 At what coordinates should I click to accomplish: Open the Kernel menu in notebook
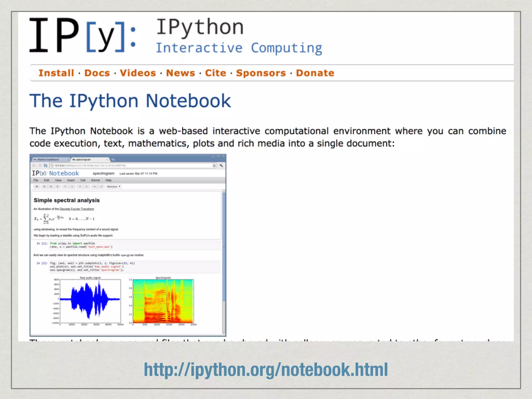coord(95,180)
